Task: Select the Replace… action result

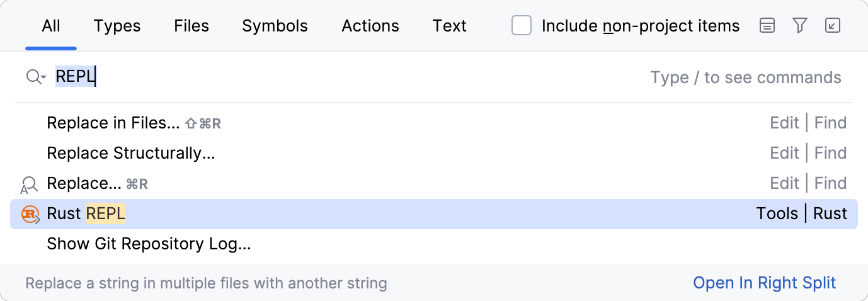Action: pos(84,183)
